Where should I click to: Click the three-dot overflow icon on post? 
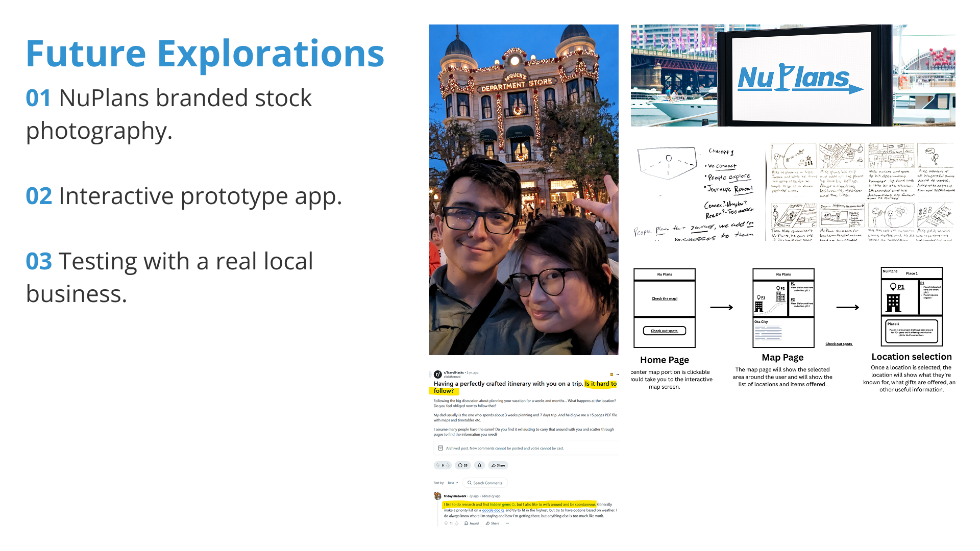pos(617,374)
